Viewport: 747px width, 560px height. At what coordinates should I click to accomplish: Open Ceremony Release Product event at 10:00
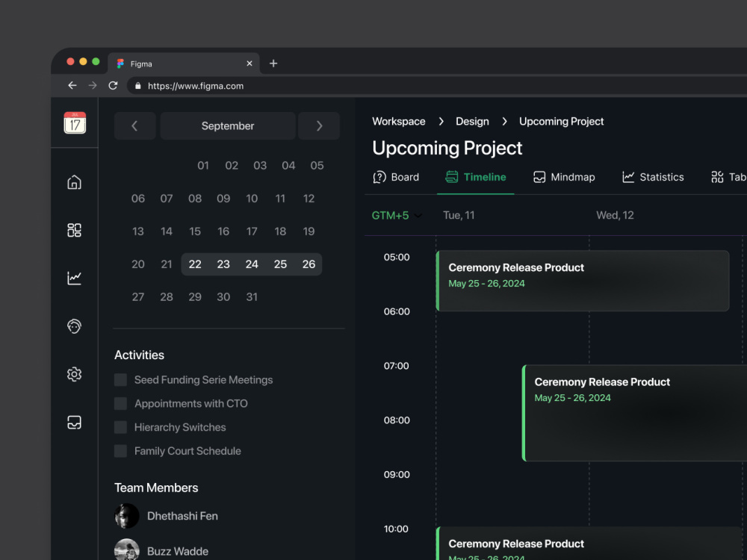pos(591,544)
